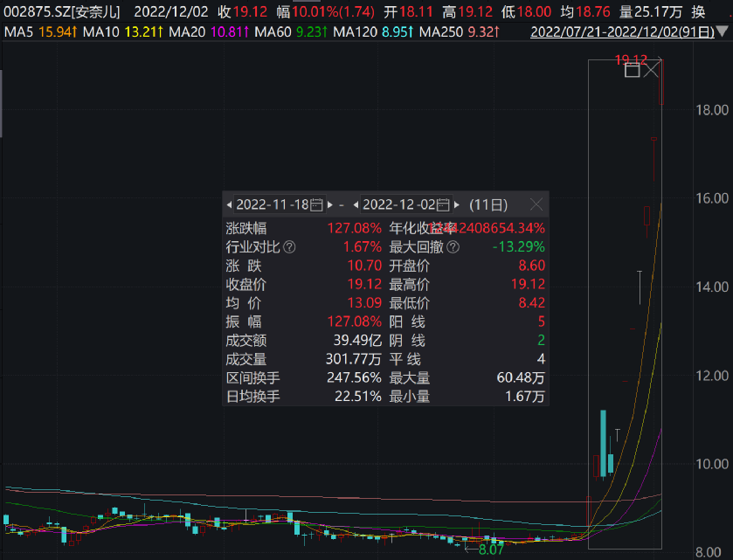Step end date 2022-12-02 back one day
The width and height of the screenshot is (733, 560).
356,204
